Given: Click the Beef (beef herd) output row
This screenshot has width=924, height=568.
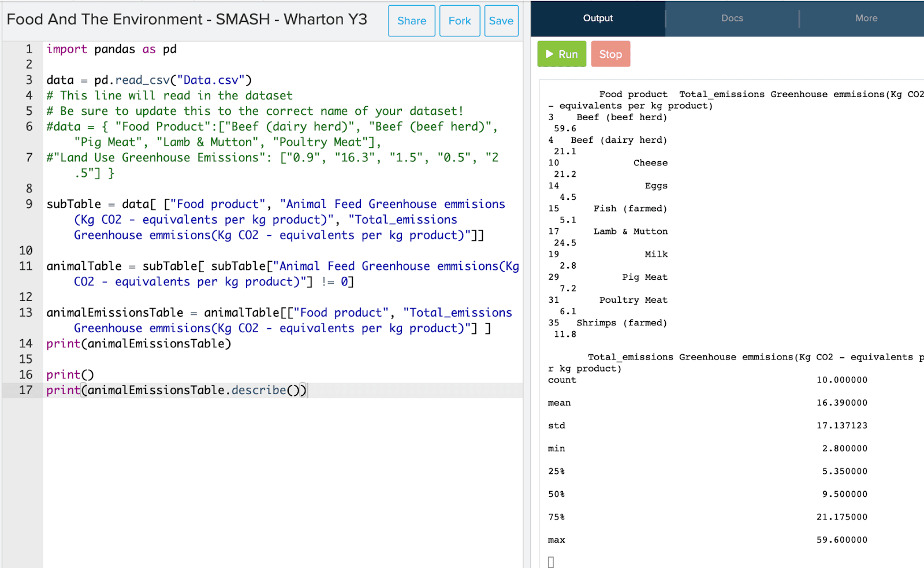Looking at the screenshot, I should [x=621, y=117].
